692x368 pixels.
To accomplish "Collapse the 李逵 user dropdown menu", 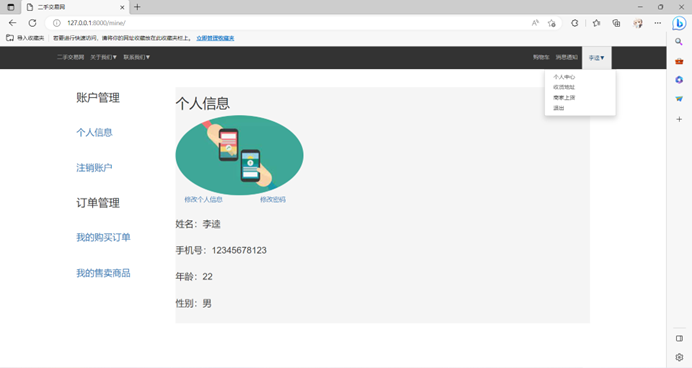I will 596,58.
